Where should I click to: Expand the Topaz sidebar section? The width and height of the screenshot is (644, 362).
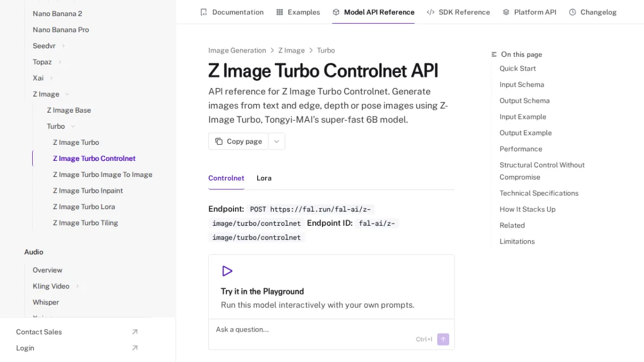coord(60,62)
